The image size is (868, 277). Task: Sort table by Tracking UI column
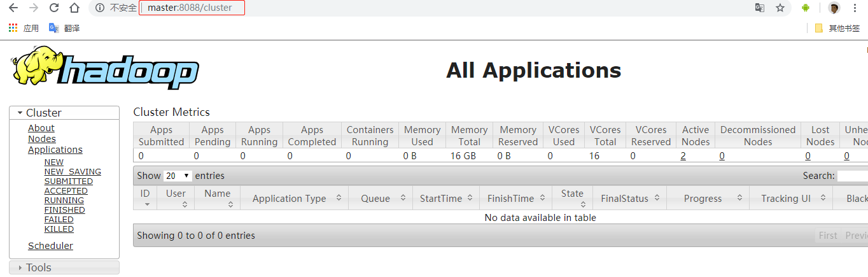click(x=791, y=198)
